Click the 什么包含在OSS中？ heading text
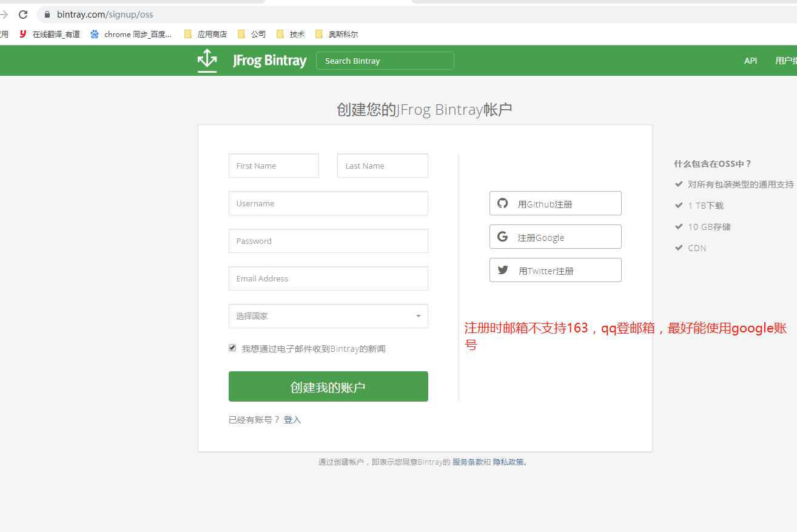 (713, 164)
